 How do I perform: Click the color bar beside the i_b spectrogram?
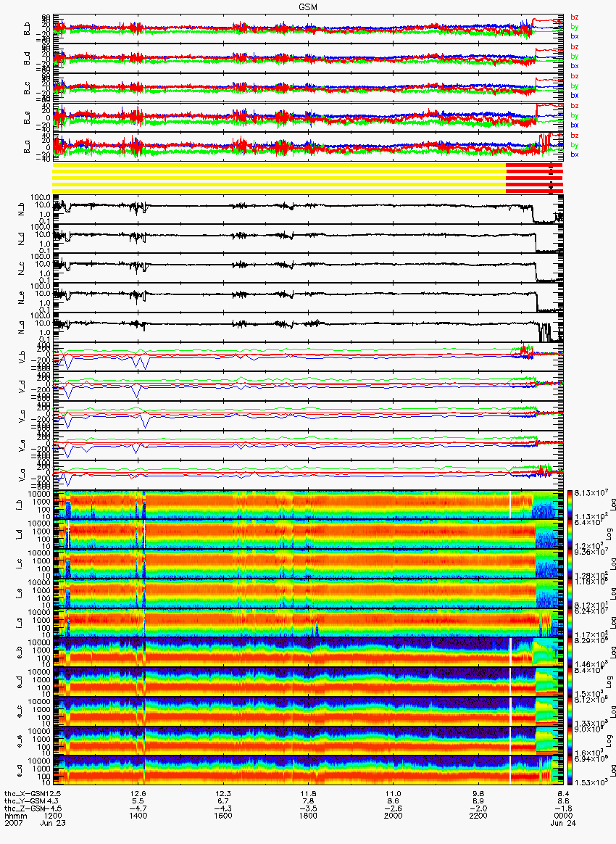click(x=571, y=505)
